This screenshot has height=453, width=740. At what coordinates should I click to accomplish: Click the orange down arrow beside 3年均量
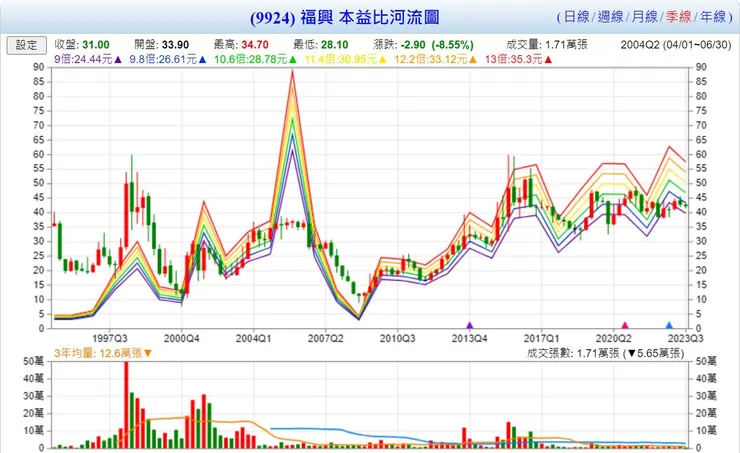[x=148, y=353]
